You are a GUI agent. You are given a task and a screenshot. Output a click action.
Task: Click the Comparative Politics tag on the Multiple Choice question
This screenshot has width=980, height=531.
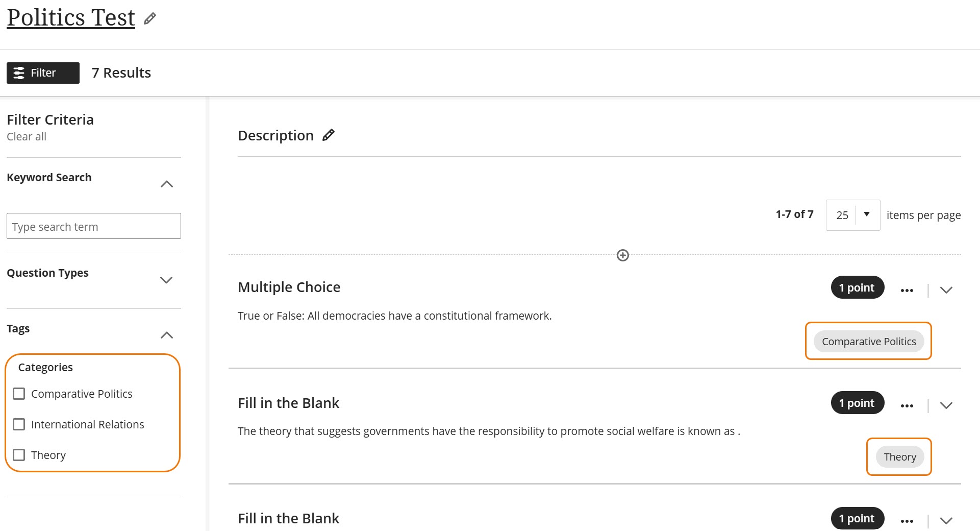point(869,341)
